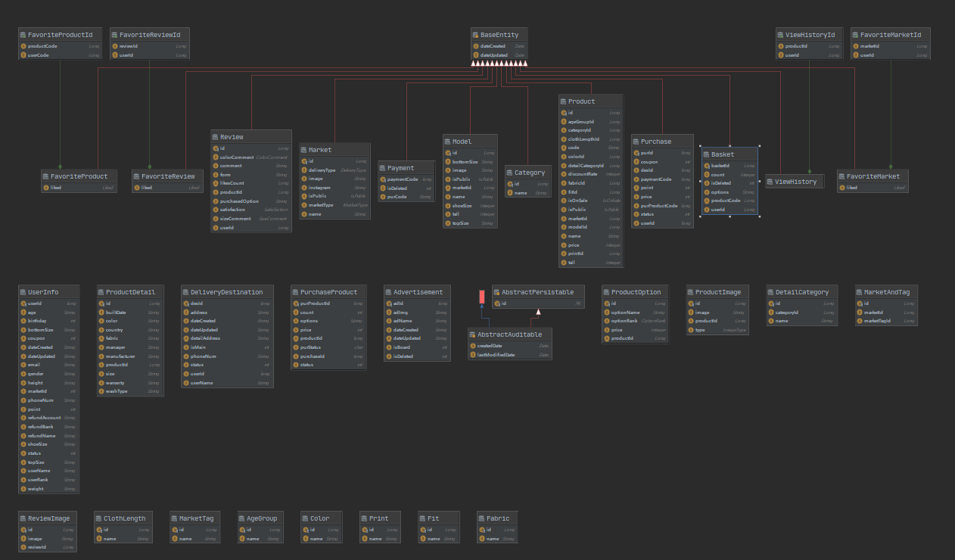Select the Purchase node title

[x=655, y=142]
